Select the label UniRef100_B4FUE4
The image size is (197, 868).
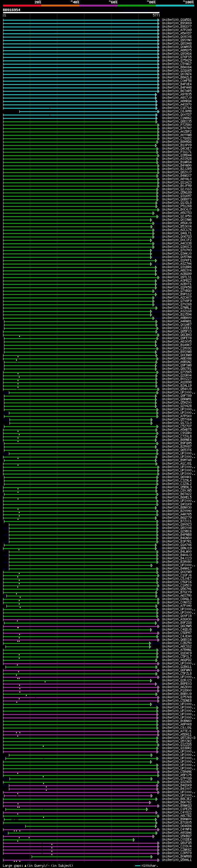point(177,84)
